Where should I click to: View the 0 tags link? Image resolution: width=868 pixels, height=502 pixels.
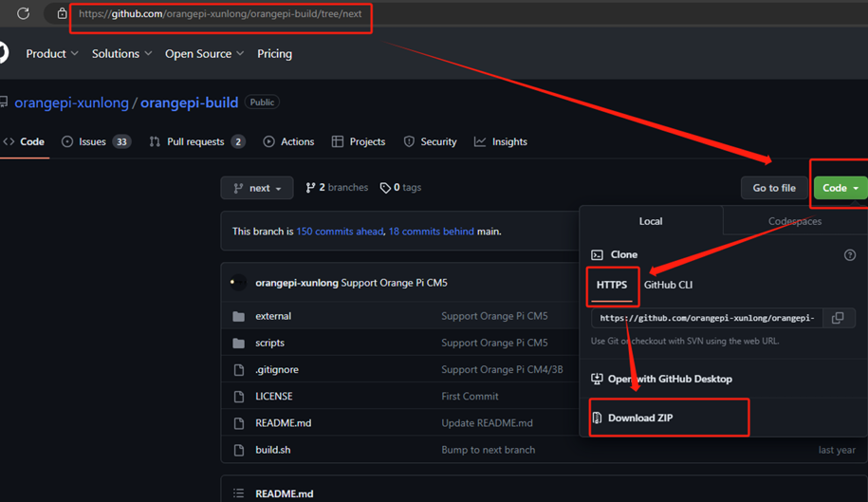click(x=400, y=188)
